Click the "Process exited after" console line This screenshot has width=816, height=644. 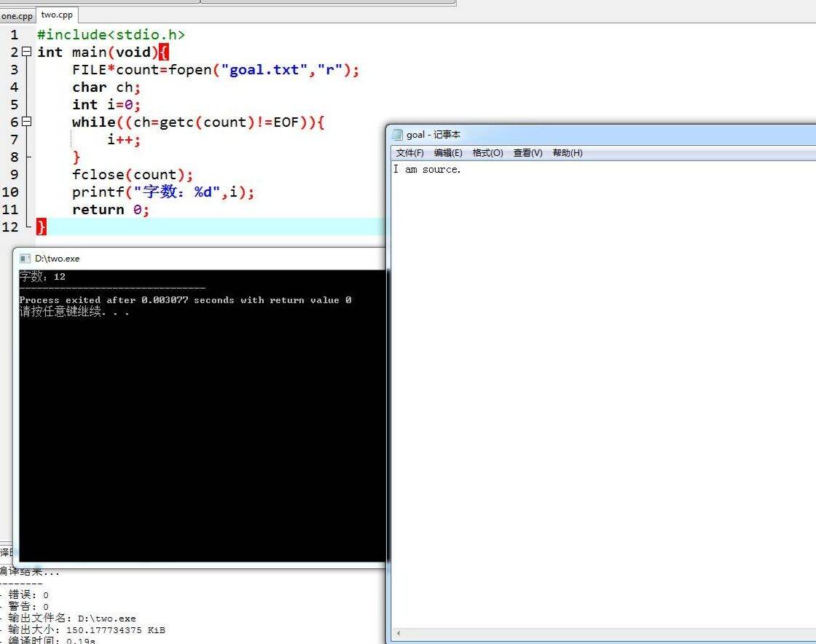click(185, 300)
